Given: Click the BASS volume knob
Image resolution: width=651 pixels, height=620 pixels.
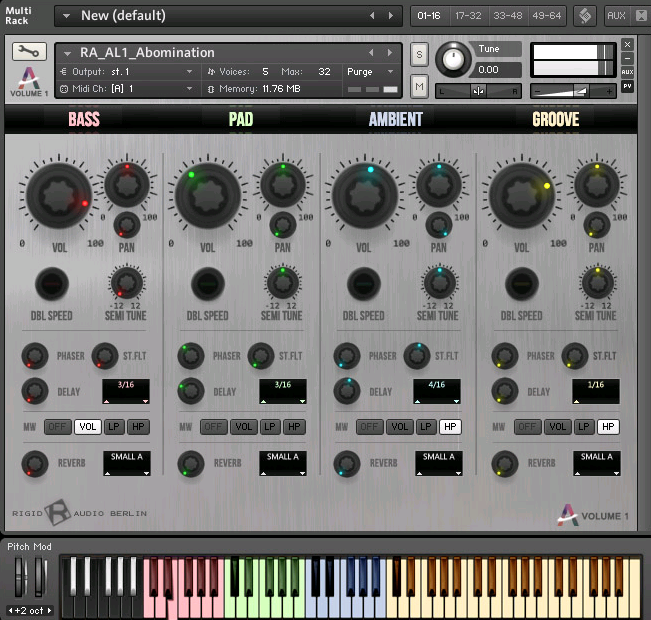Looking at the screenshot, I should click(x=59, y=196).
